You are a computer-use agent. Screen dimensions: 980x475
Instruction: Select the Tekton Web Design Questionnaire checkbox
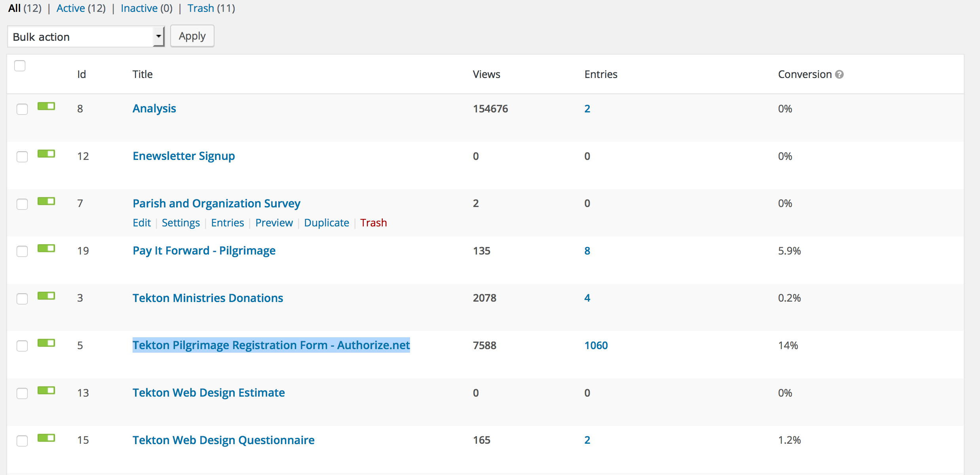pyautogui.click(x=22, y=441)
